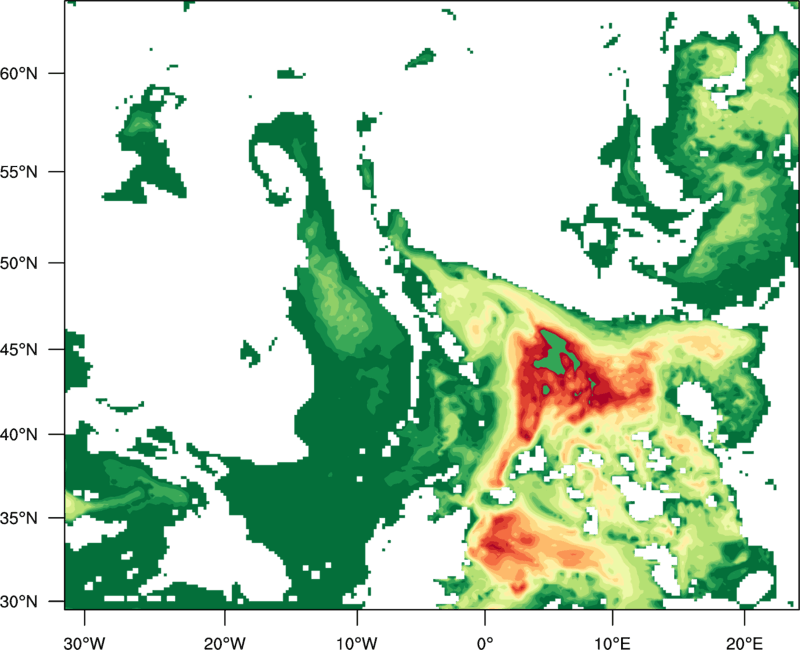Click the 0° longitude label
Viewport: 800px width, 650px height.
tap(485, 643)
